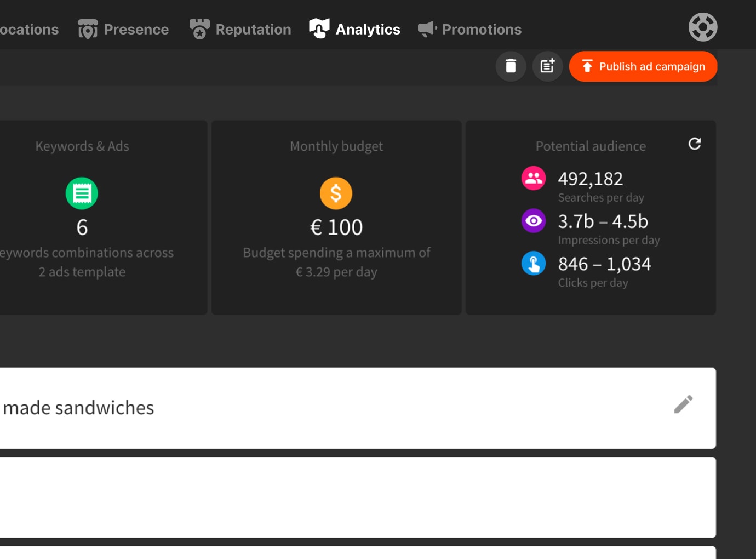Delete campaign with trash icon
Image resolution: width=756 pixels, height=559 pixels.
[511, 66]
